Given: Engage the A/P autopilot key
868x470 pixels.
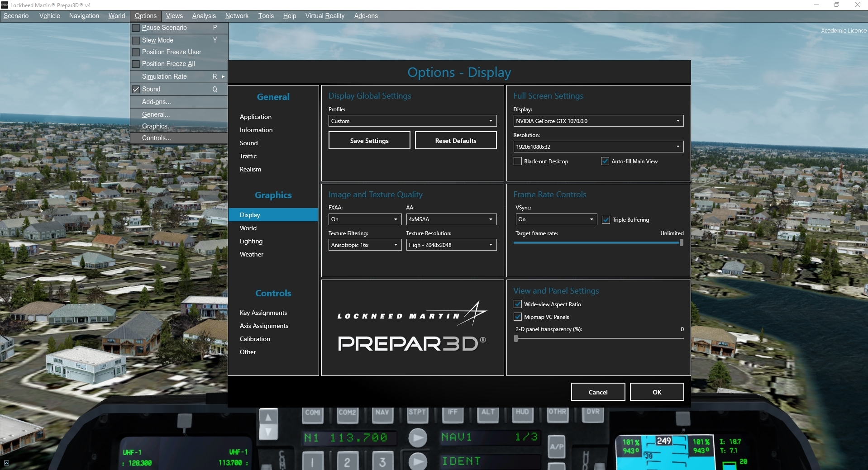Looking at the screenshot, I should 556,446.
